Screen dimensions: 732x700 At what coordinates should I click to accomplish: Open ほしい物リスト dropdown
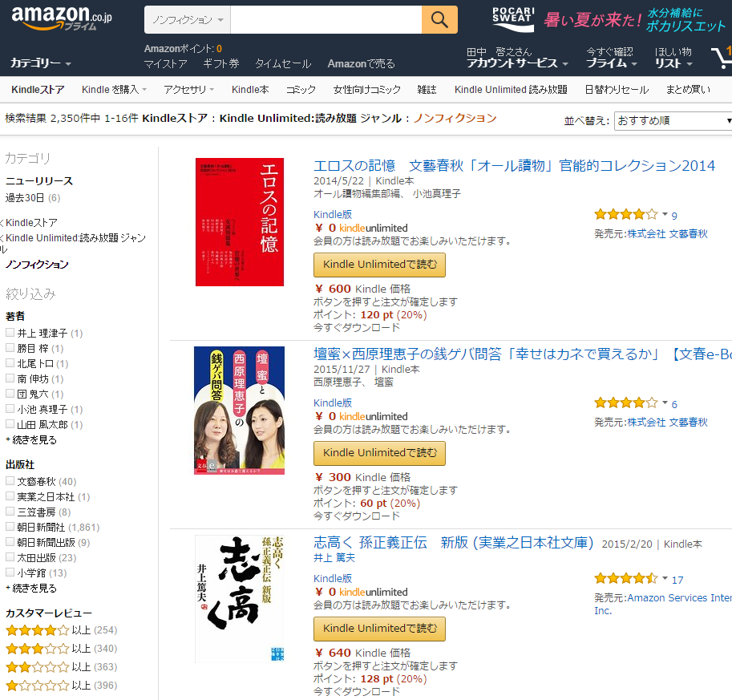point(673,58)
